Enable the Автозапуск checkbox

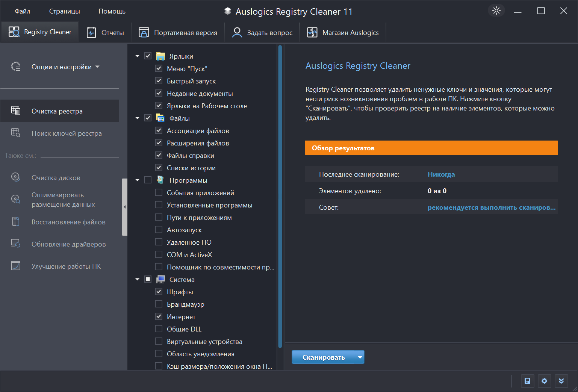(159, 230)
